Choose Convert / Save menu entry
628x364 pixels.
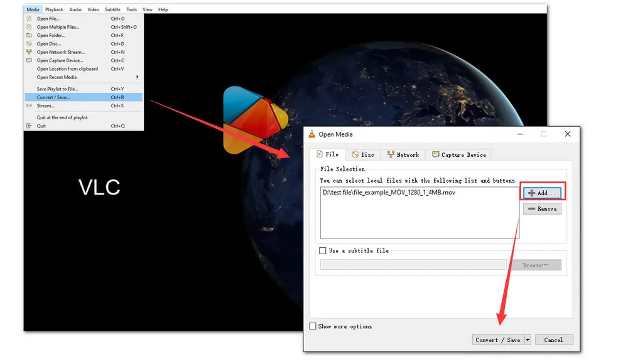point(84,97)
